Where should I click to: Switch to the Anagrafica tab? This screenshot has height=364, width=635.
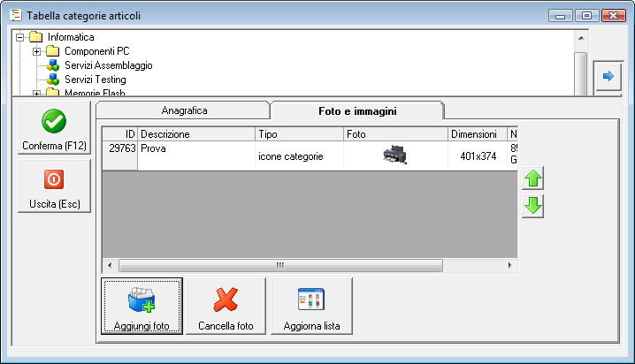point(184,110)
